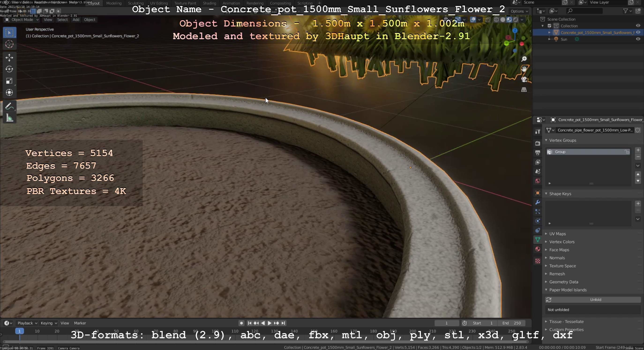
Task: Select the Select Box tool
Action: pos(9,33)
